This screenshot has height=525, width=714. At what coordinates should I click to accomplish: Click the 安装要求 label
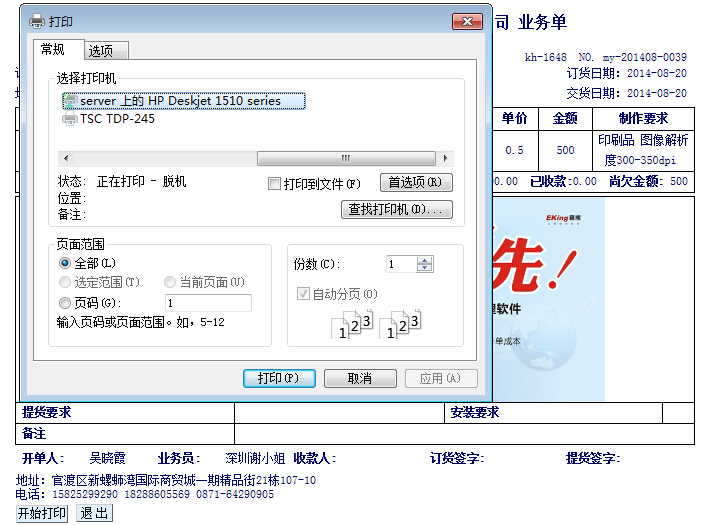[474, 413]
